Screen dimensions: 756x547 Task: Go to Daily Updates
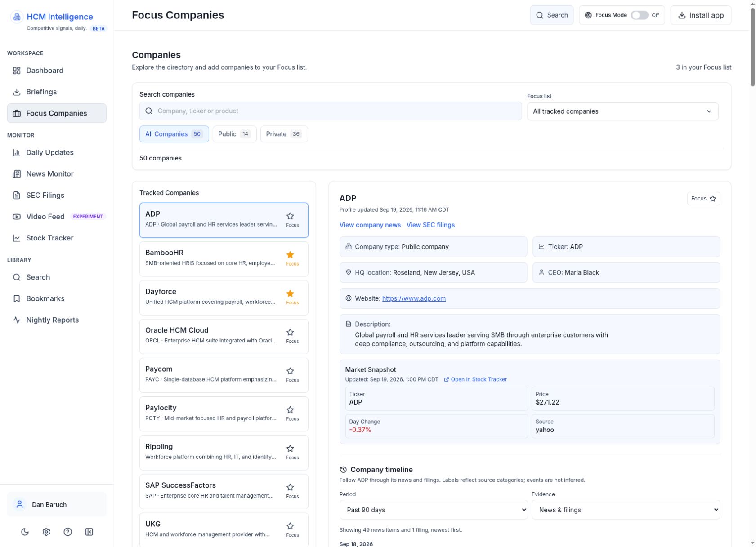[x=57, y=152]
